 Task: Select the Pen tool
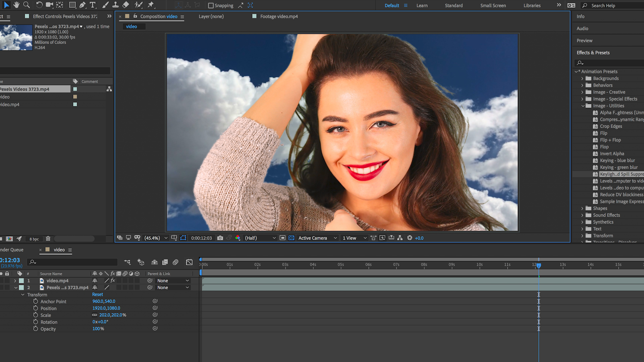coord(83,5)
